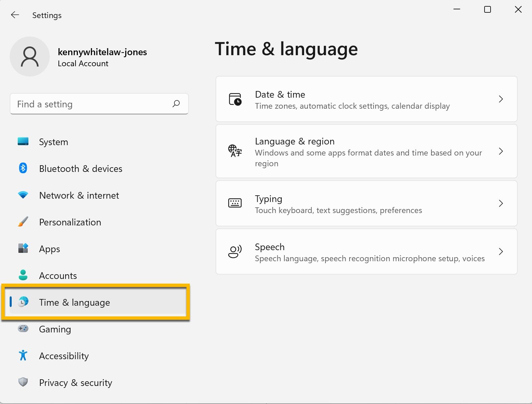The height and width of the screenshot is (404, 532).
Task: Open Accessibility settings label
Action: pos(64,356)
